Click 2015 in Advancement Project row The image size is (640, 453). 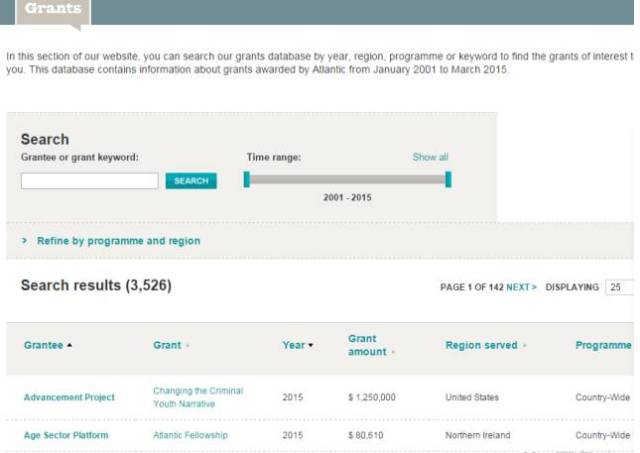point(293,397)
